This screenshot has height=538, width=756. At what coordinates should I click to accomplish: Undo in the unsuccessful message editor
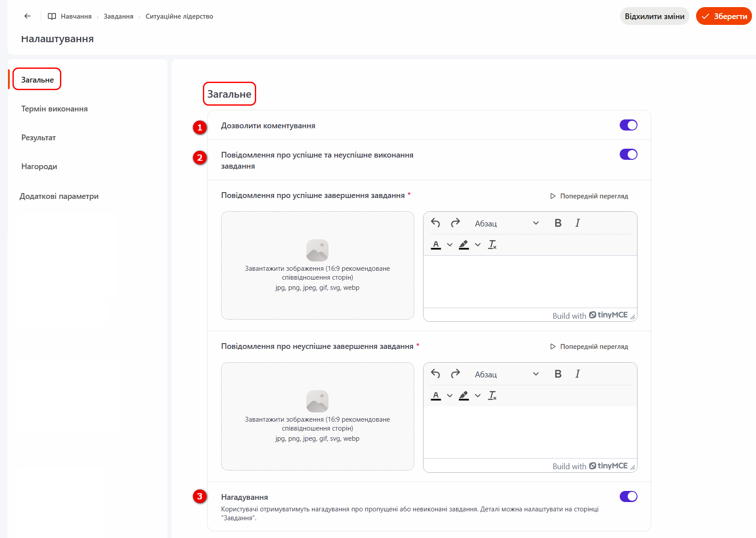click(435, 374)
